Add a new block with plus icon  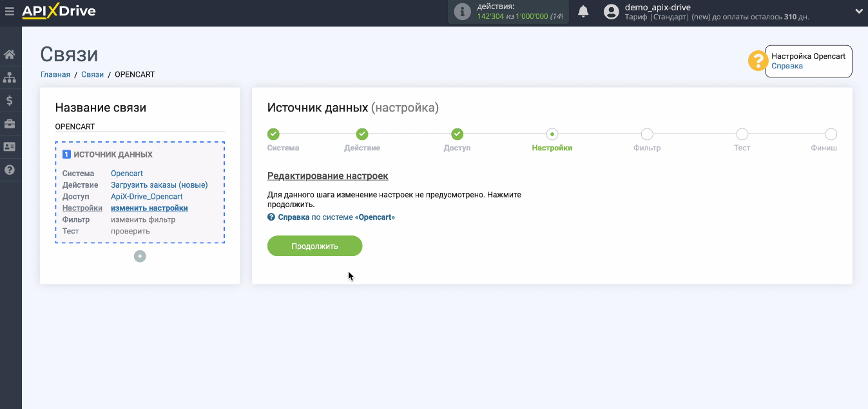[140, 256]
